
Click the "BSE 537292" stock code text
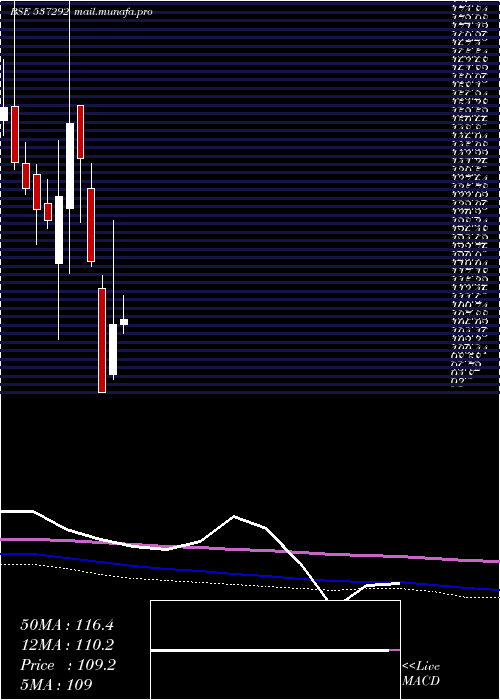click(40, 12)
